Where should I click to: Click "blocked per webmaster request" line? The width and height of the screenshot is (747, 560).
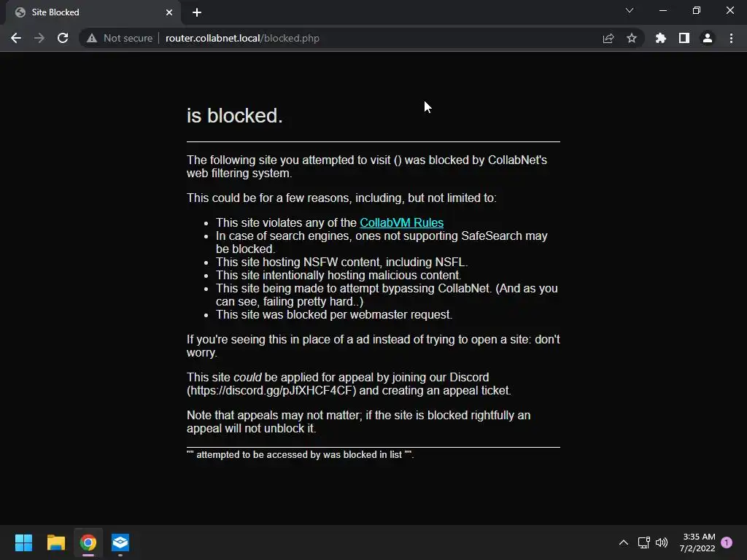click(334, 315)
